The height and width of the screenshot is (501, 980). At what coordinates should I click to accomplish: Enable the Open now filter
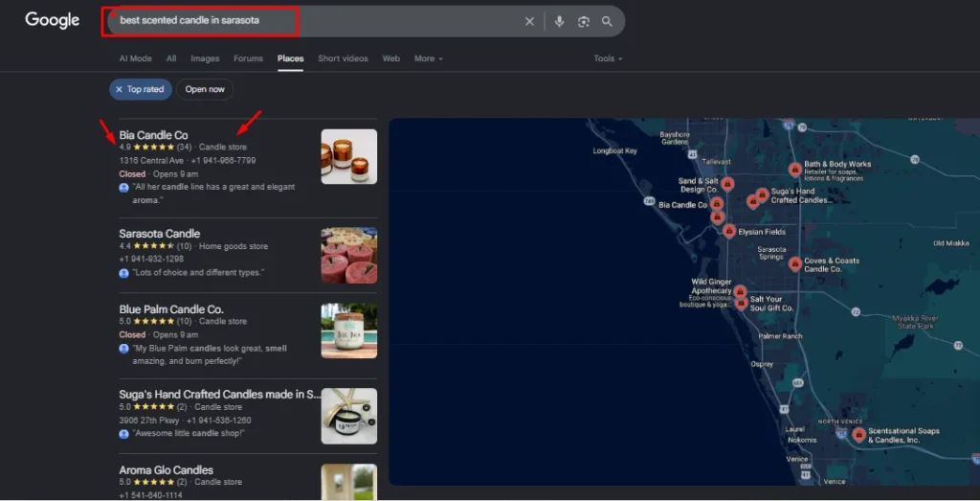(205, 89)
